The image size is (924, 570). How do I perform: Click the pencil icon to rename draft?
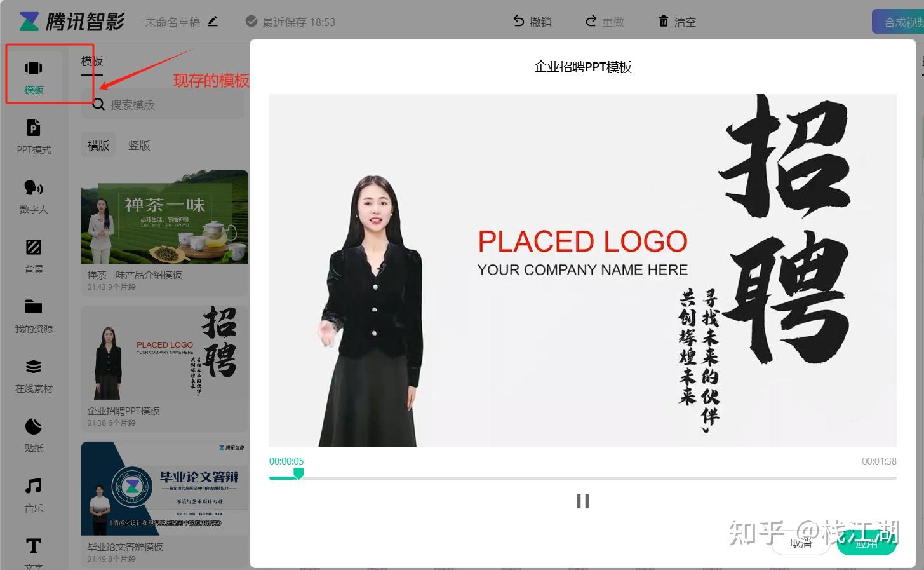coord(213,22)
